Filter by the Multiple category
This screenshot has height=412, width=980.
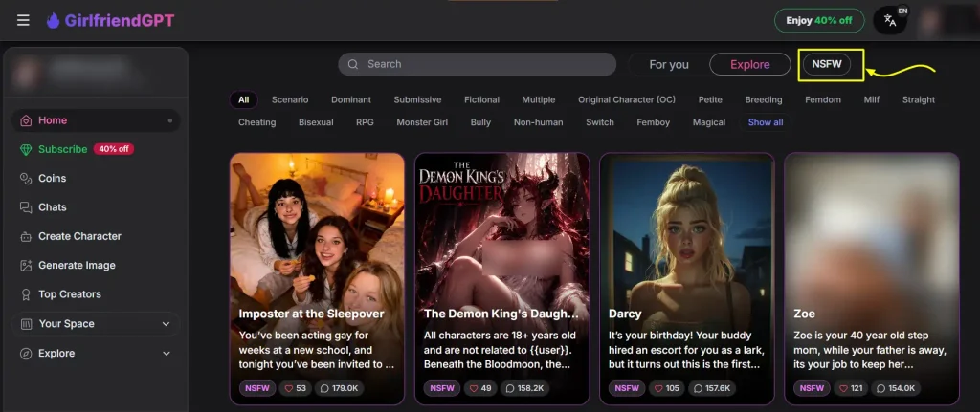[x=539, y=99]
